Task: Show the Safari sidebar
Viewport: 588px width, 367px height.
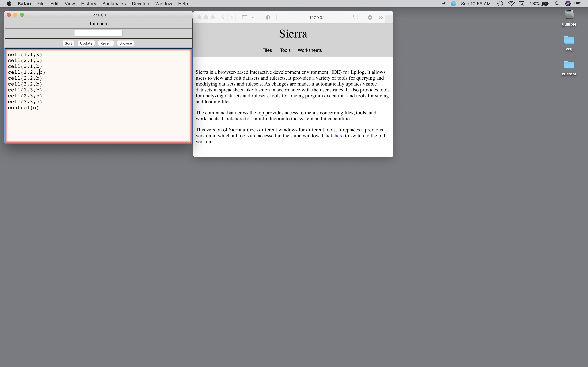Action: point(245,18)
